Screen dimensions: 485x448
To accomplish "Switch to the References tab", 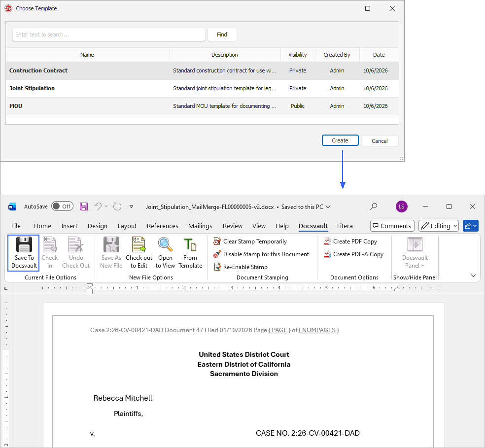I will point(162,226).
